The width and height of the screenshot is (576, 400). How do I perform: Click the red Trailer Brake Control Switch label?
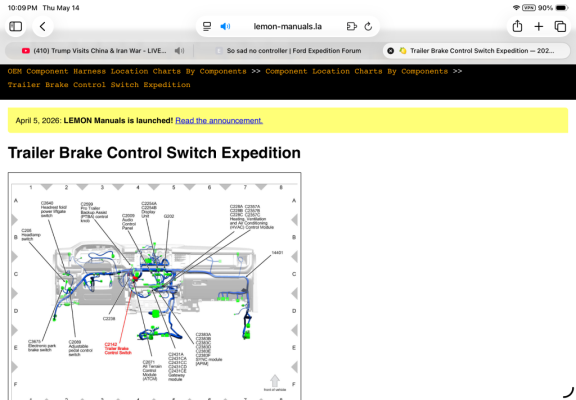pyautogui.click(x=118, y=349)
